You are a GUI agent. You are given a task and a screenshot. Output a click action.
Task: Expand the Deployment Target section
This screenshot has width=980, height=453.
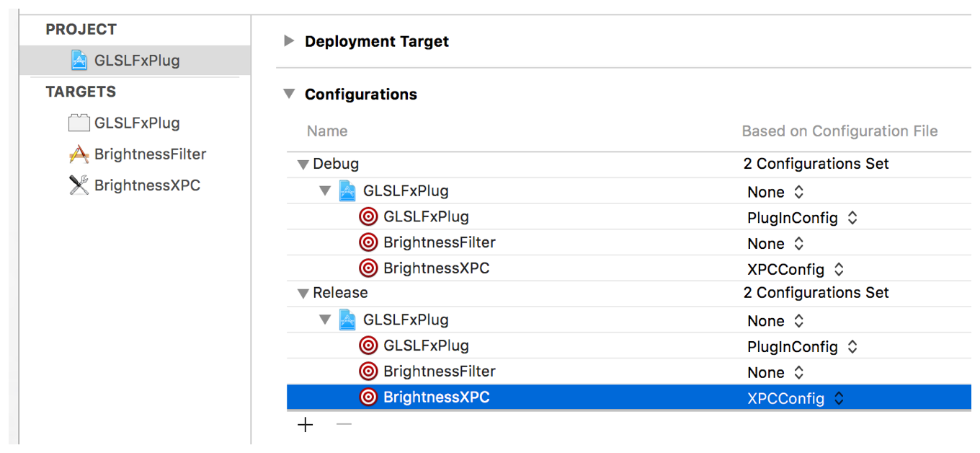coord(290,41)
